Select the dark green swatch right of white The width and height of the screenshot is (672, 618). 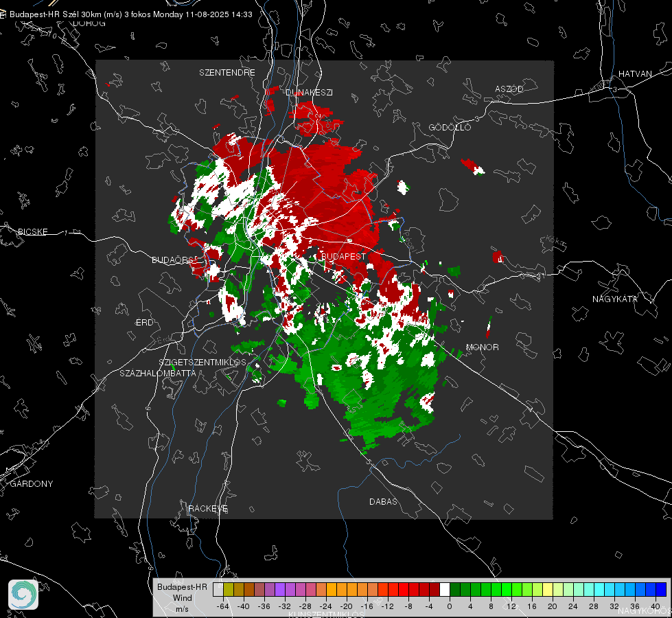coord(455,589)
